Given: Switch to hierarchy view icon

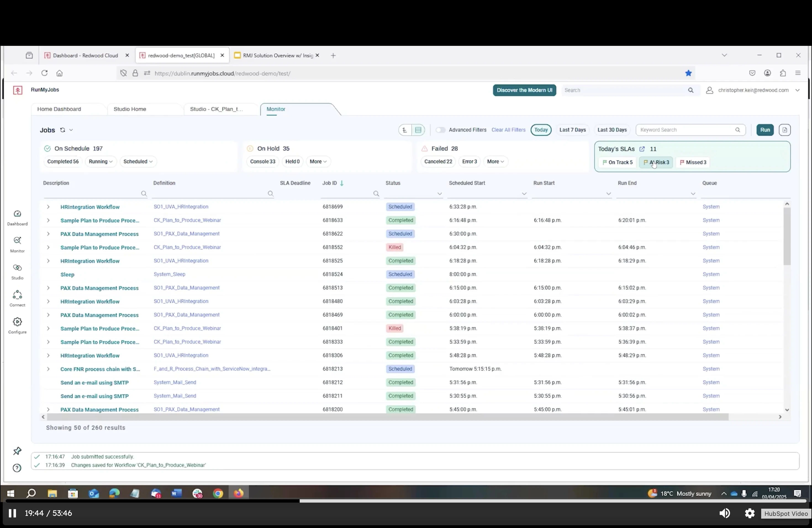Looking at the screenshot, I should coord(405,130).
